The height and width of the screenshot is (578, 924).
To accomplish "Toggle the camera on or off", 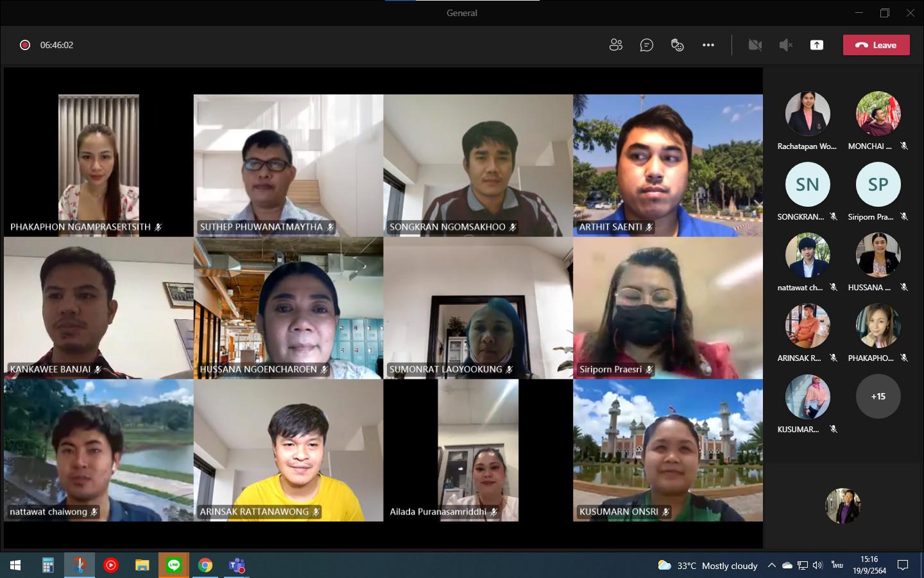I will [755, 45].
